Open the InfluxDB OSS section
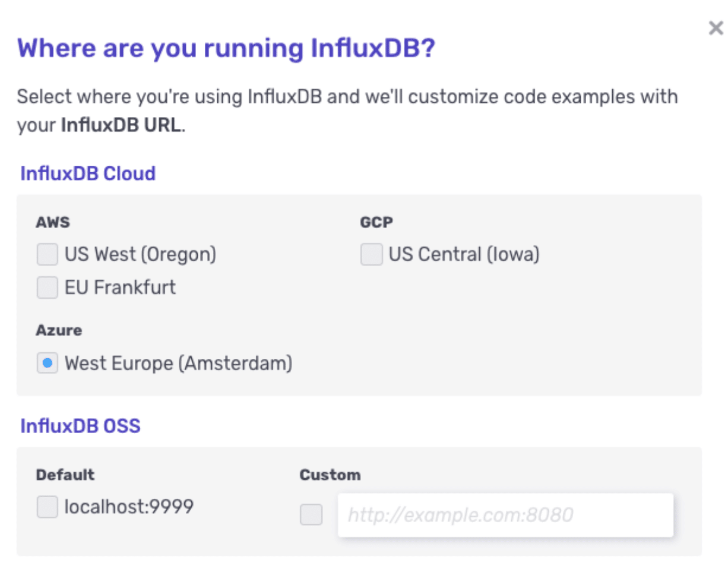The width and height of the screenshot is (728, 575). click(81, 425)
